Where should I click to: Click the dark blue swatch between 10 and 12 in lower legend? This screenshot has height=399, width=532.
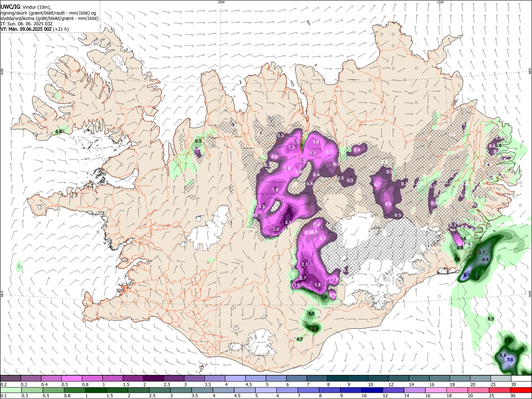tap(372, 390)
